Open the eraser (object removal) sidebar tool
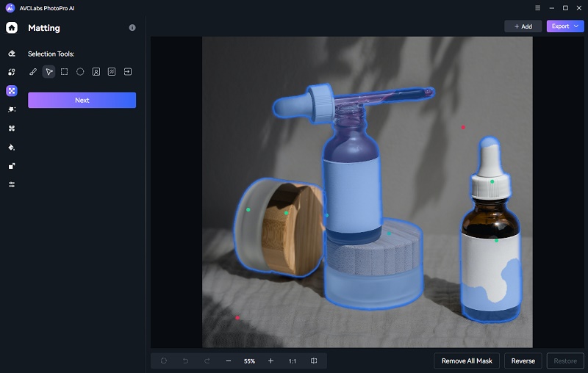Image resolution: width=588 pixels, height=373 pixels. pyautogui.click(x=12, y=54)
